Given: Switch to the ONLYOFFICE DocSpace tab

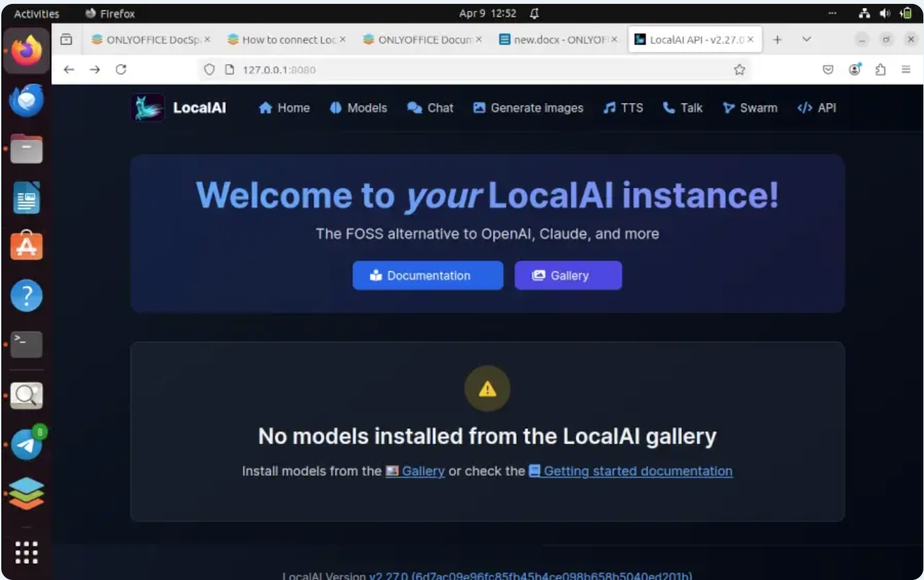Looking at the screenshot, I should [x=150, y=39].
